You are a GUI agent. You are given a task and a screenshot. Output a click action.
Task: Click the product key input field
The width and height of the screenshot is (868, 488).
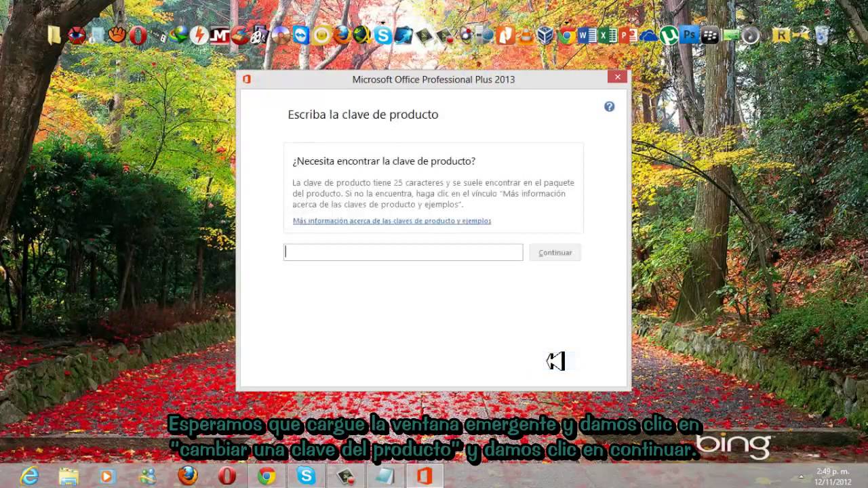[403, 252]
